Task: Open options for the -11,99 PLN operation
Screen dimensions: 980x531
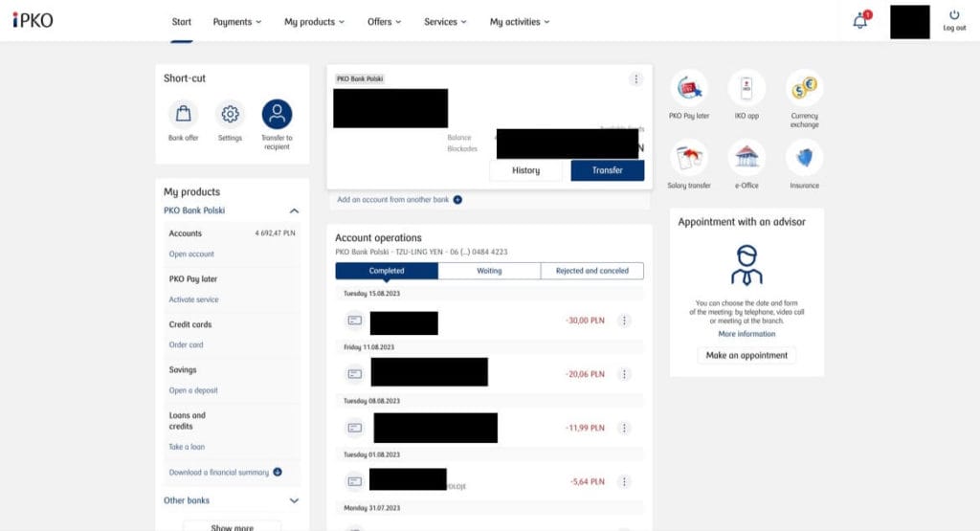Action: pyautogui.click(x=624, y=428)
